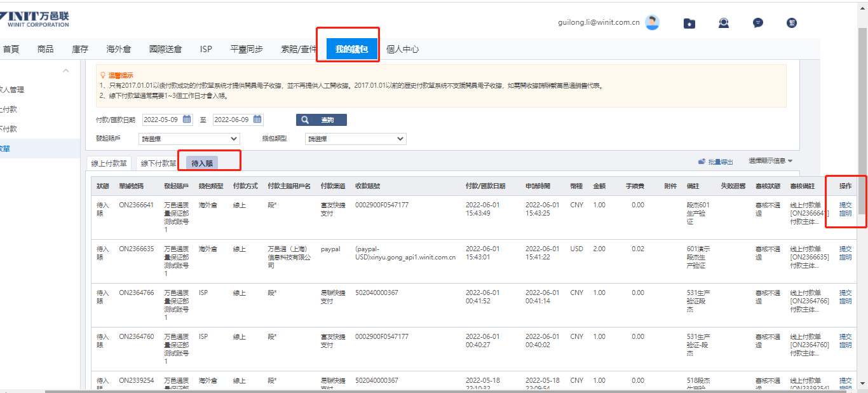Click the 操作 column header

point(845,186)
